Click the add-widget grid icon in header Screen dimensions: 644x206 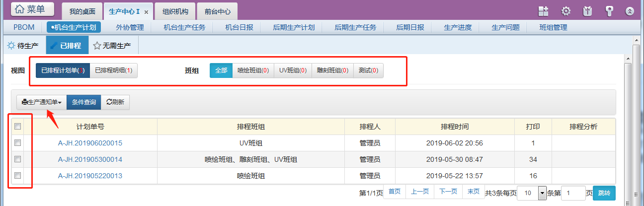543,11
